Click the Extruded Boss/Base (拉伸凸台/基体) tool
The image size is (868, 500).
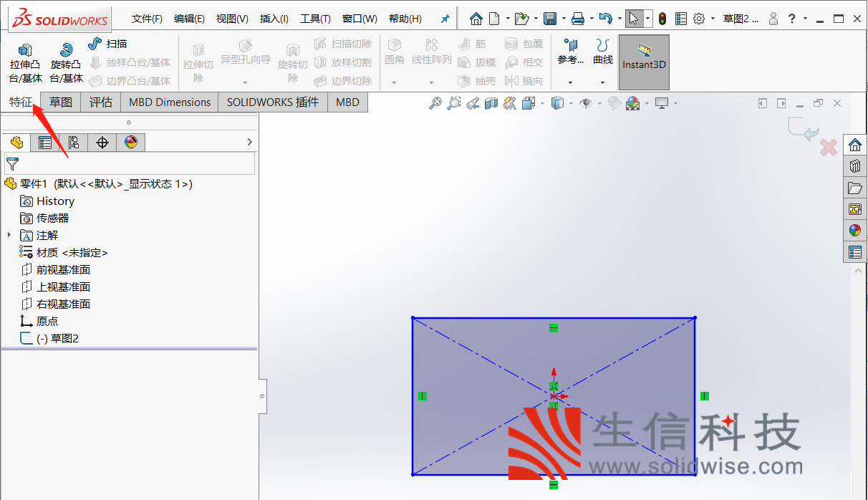(25, 63)
